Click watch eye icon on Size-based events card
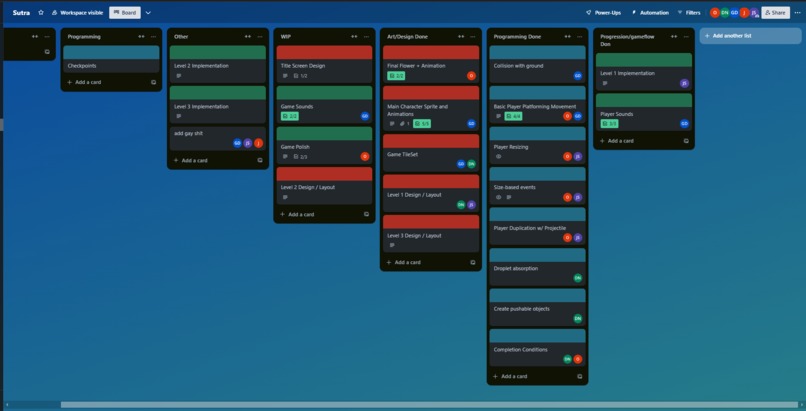806x411 pixels. click(x=498, y=197)
